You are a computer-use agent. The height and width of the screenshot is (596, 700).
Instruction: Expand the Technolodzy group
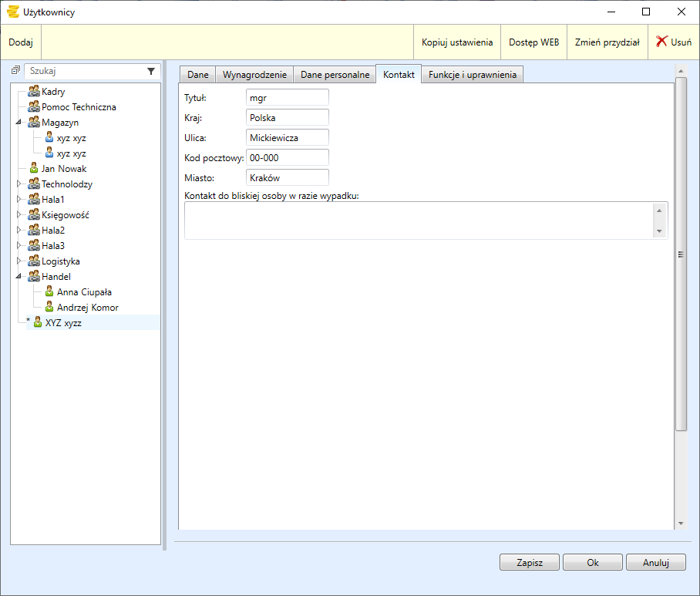click(x=19, y=184)
